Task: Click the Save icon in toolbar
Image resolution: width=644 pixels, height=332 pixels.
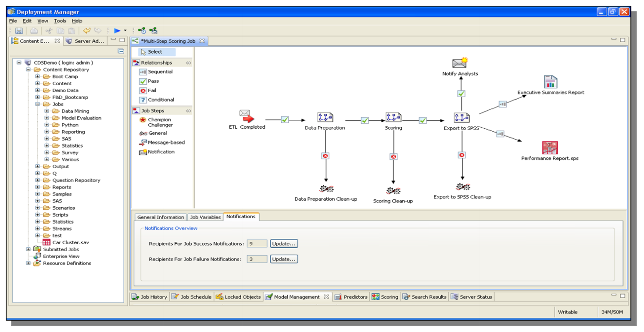Action: tap(19, 31)
